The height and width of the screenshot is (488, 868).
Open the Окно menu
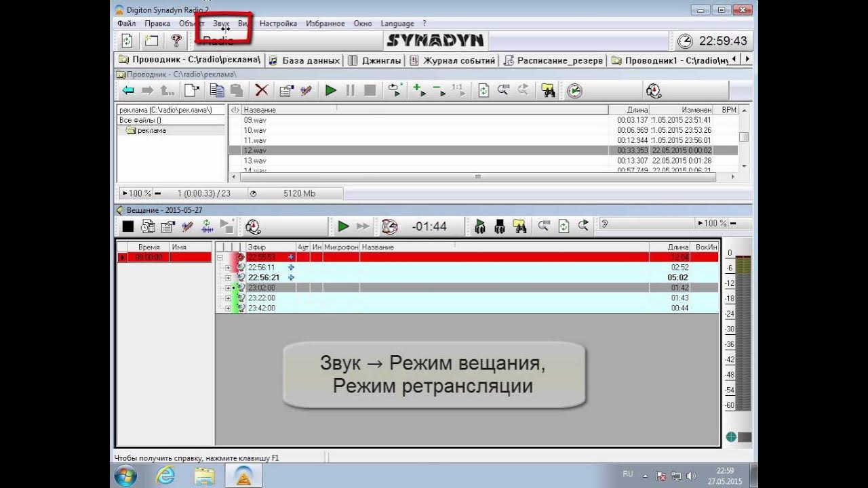point(363,23)
